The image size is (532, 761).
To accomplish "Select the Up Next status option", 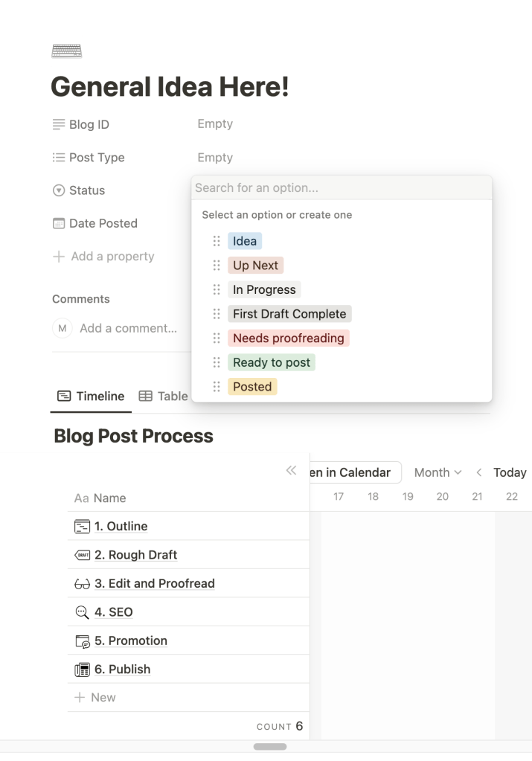I will (x=255, y=266).
